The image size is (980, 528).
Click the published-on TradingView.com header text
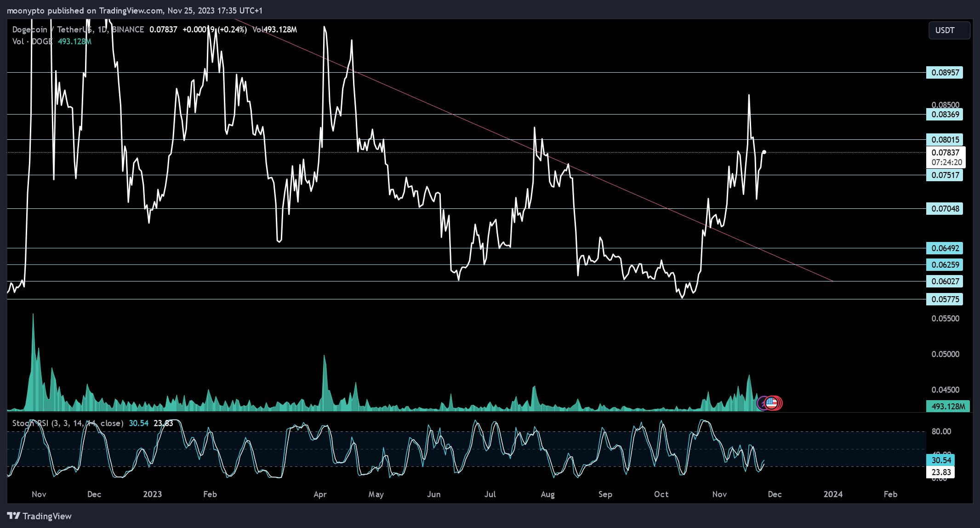point(134,11)
